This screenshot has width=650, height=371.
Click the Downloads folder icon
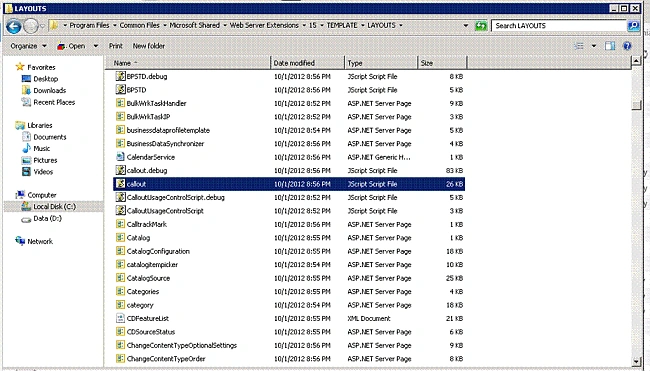click(x=26, y=90)
